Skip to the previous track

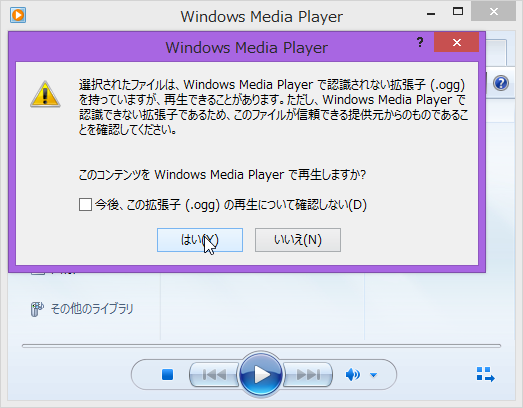point(214,375)
